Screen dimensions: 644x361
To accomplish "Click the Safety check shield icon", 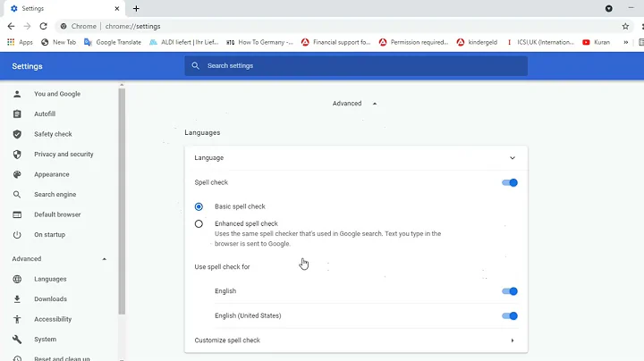I will point(17,134).
